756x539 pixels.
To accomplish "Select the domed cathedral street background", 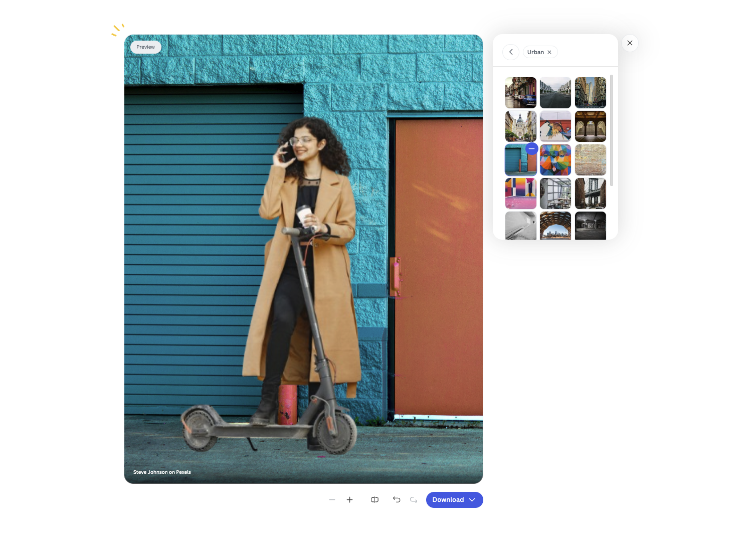I will point(521,126).
